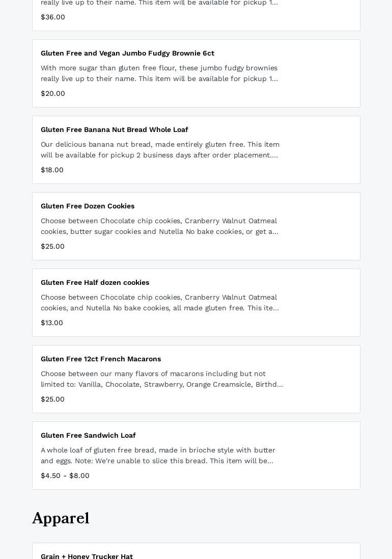Viewport: 392px width, 559px height.
Task: Open Gluten Free 12ct French Macarons
Action: [x=101, y=359]
